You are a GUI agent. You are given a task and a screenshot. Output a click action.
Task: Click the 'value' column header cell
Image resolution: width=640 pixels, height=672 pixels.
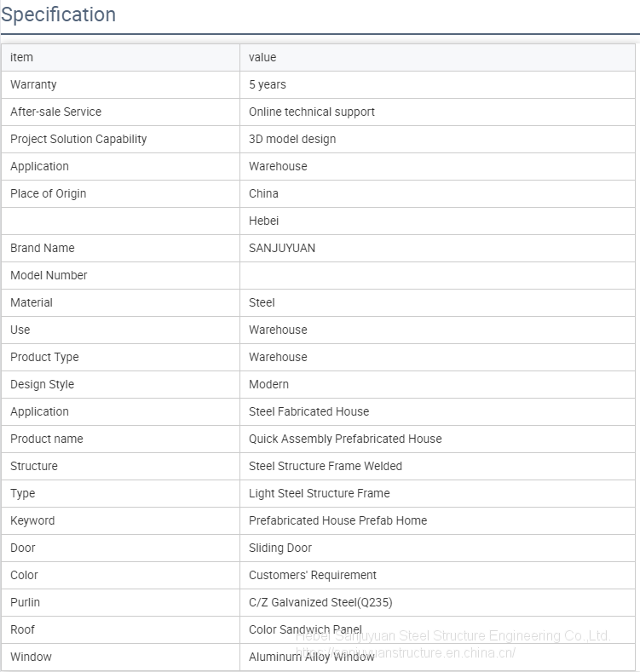coord(262,57)
